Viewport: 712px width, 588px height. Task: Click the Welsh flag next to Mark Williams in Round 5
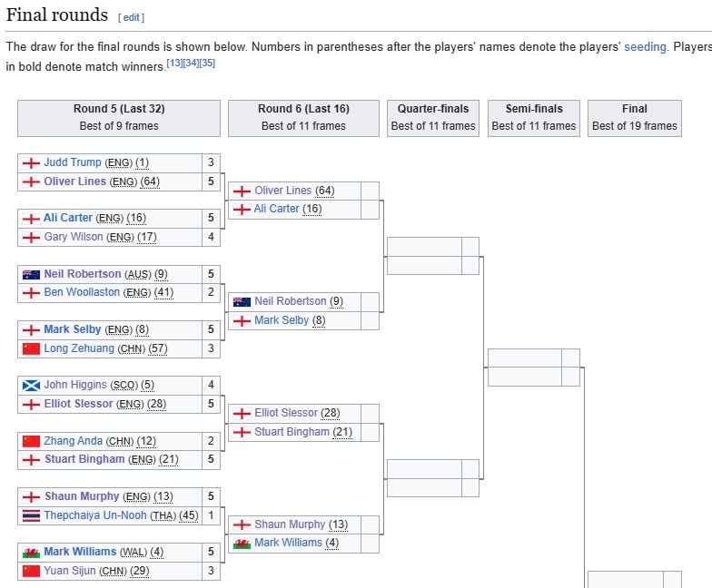(31, 552)
